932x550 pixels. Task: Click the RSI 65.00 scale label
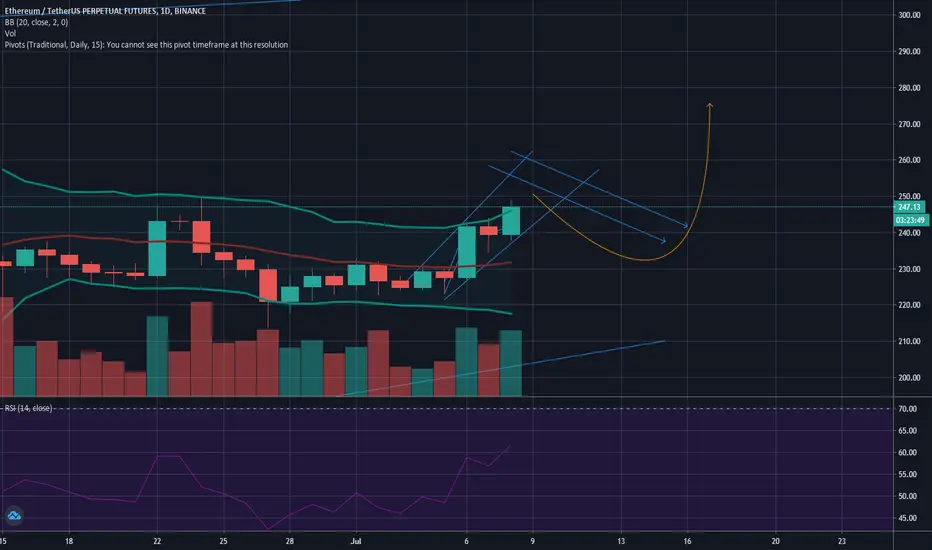click(907, 430)
